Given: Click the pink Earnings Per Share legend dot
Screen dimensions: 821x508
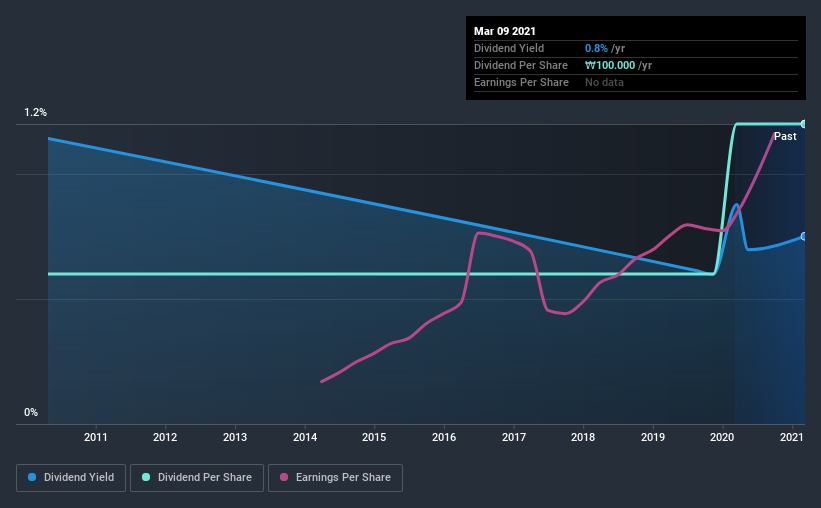Looking at the screenshot, I should (x=284, y=478).
